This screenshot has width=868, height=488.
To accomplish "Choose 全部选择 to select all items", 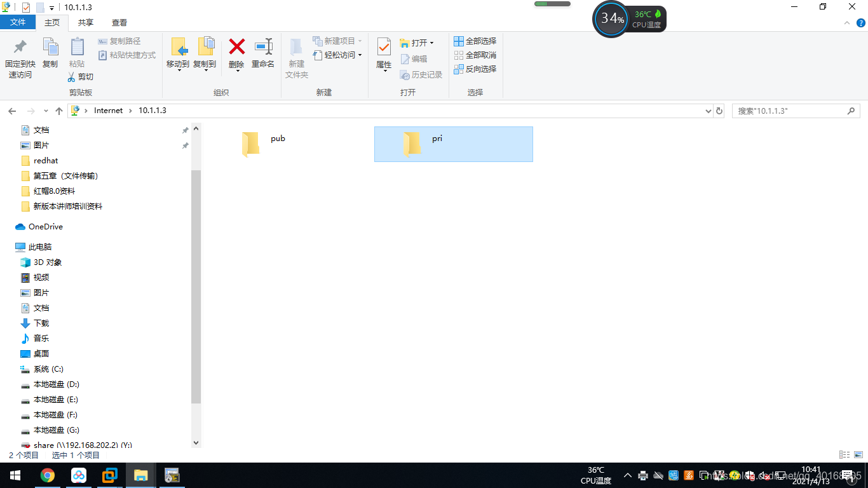I will 475,41.
